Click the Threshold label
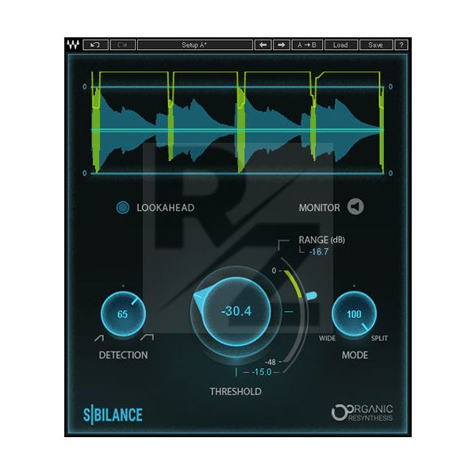 (x=236, y=392)
